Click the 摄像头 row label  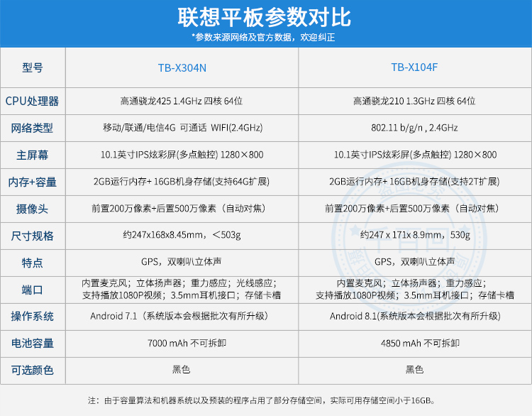[32, 209]
